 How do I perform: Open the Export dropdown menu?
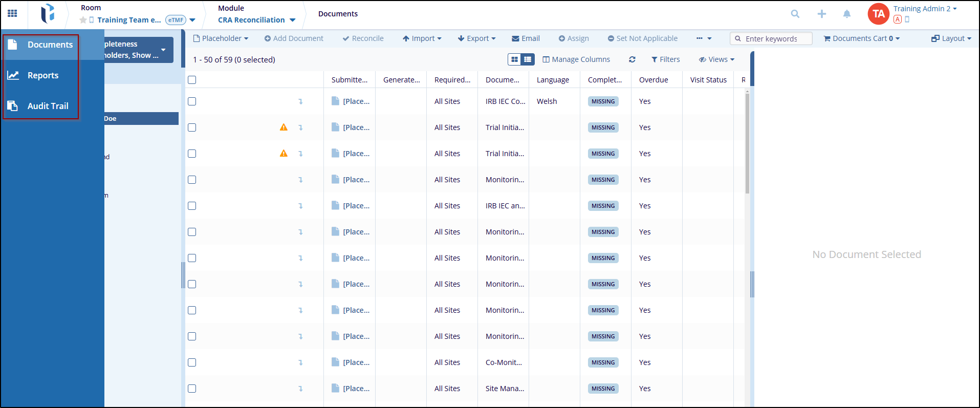coord(476,38)
